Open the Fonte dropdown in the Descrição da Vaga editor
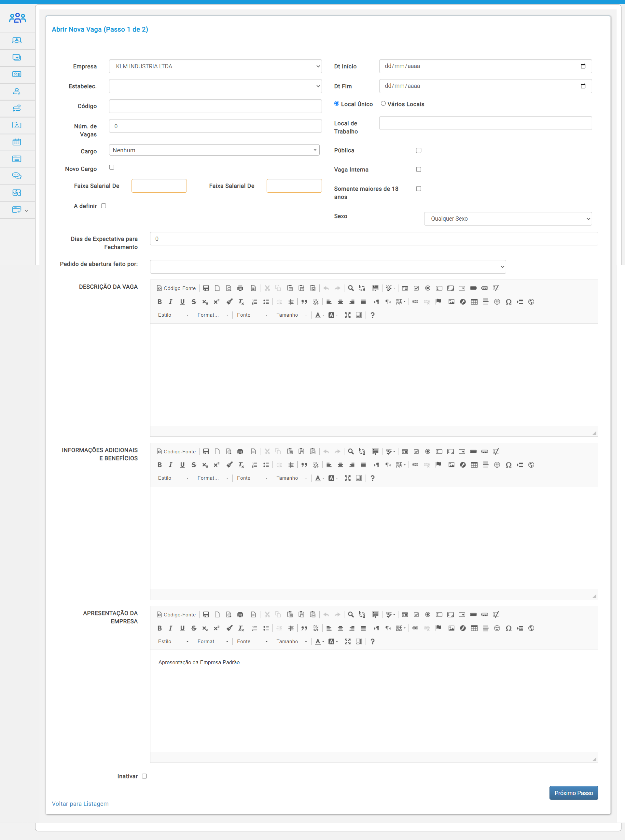Image resolution: width=625 pixels, height=840 pixels. 252,315
